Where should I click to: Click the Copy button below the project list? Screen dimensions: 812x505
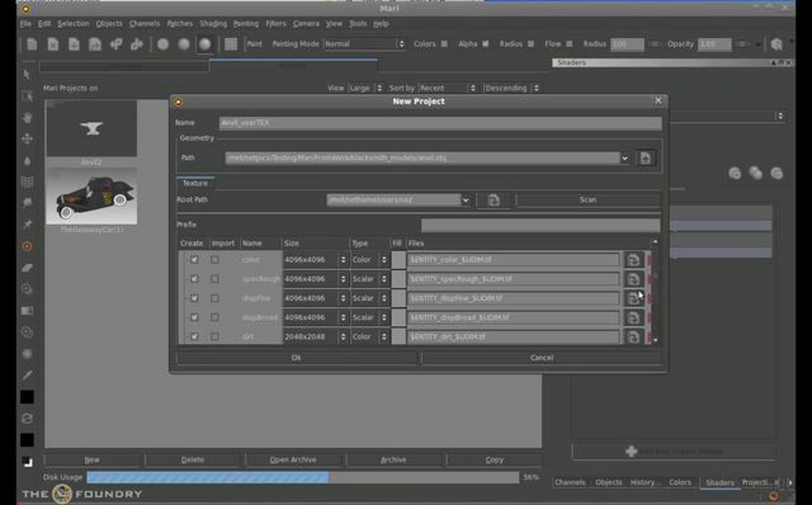(494, 460)
